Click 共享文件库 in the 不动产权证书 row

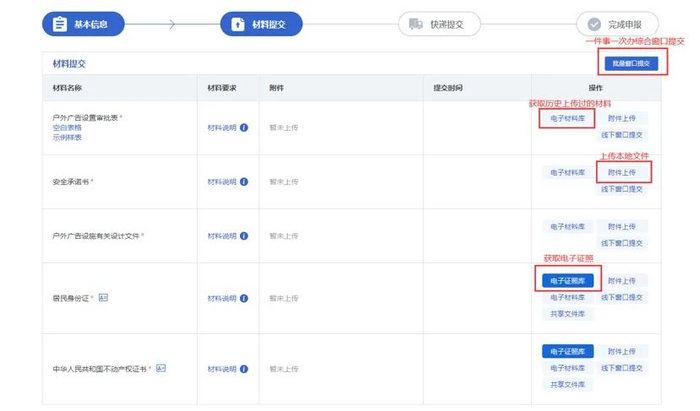tap(566, 384)
